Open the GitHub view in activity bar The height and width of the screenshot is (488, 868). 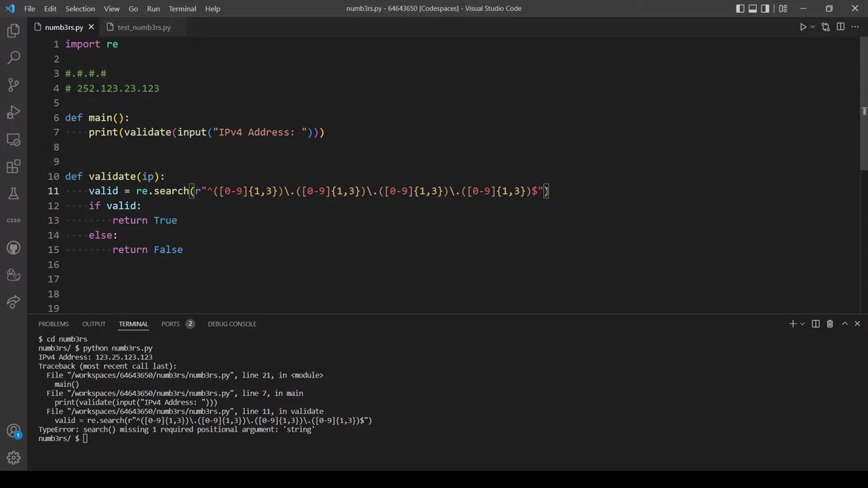click(14, 247)
